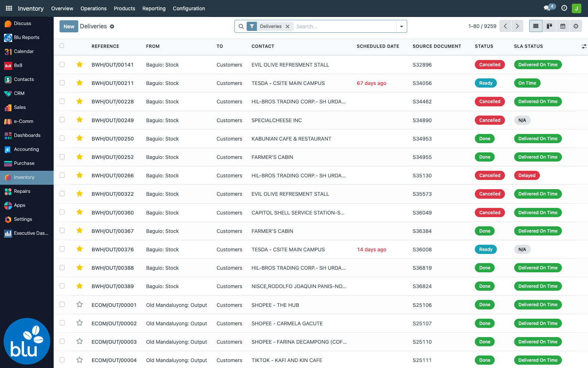Screen dimensions: 588x368
Task: Select Inventory in the sidebar
Action: point(27,177)
